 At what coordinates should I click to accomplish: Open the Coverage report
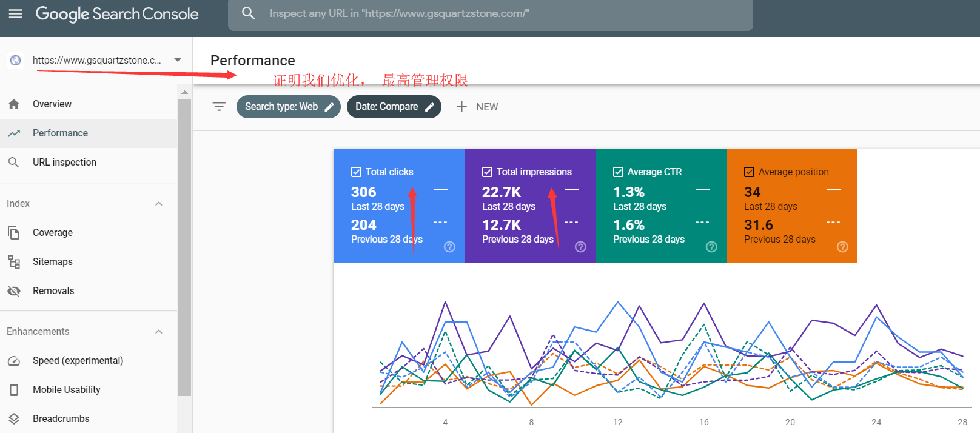click(89, 233)
